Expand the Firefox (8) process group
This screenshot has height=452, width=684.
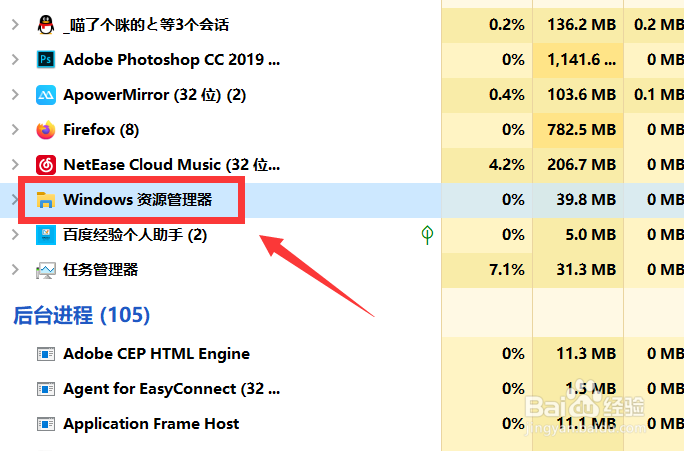point(14,130)
